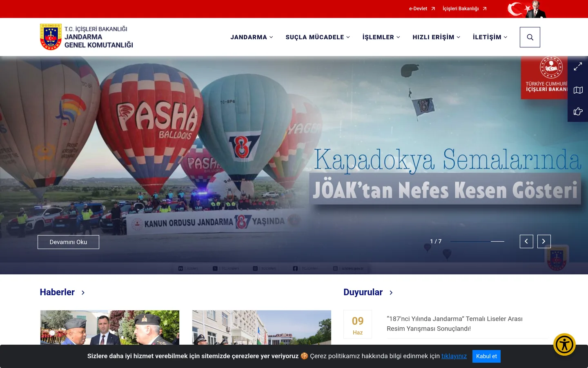Click the Jandarma emblem logo

coord(51,37)
